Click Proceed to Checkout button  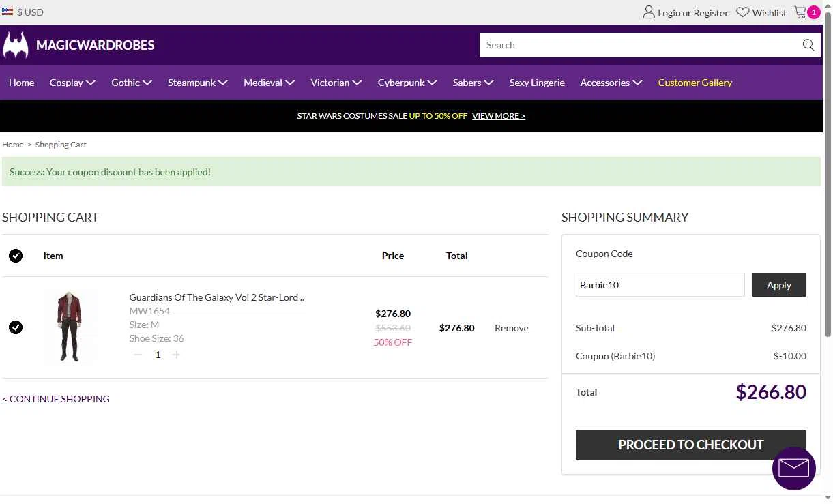click(690, 445)
